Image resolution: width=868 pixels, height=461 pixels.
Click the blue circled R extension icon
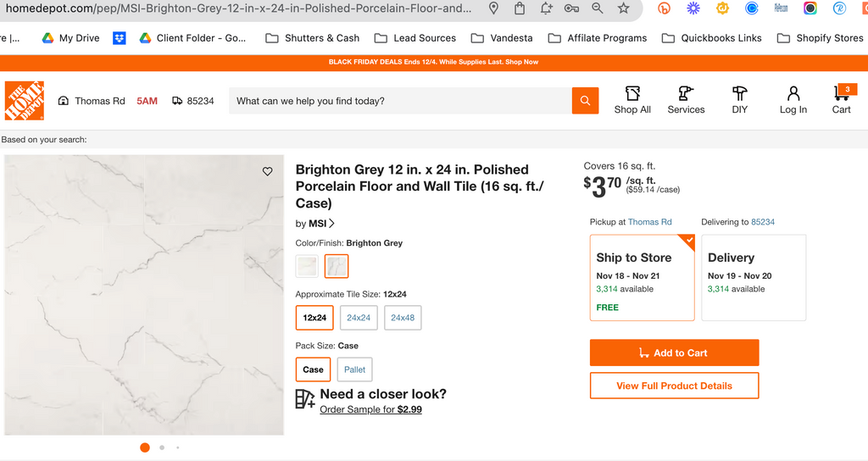coord(839,8)
